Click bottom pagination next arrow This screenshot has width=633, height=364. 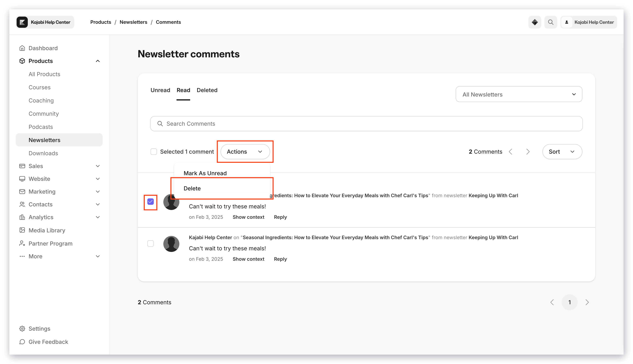(x=587, y=302)
